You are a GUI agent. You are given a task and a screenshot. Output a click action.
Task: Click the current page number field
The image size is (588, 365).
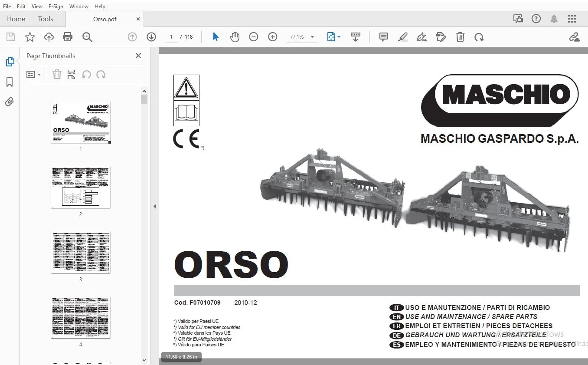click(x=171, y=37)
